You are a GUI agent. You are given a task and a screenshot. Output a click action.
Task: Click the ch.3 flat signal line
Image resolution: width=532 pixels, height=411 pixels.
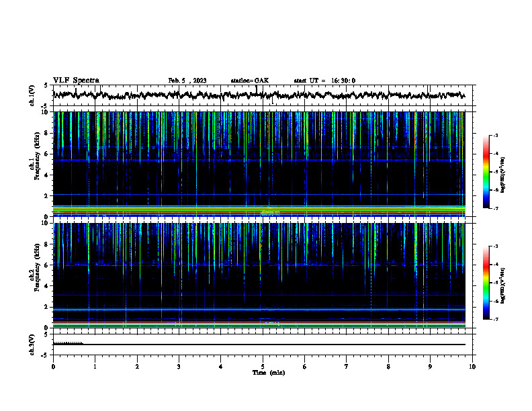[x=259, y=345]
